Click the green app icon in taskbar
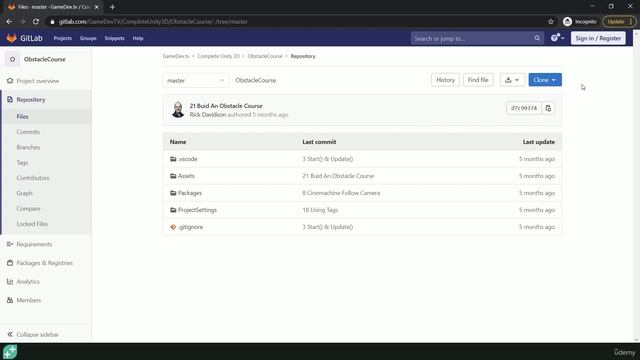The image size is (640, 360). 10,351
